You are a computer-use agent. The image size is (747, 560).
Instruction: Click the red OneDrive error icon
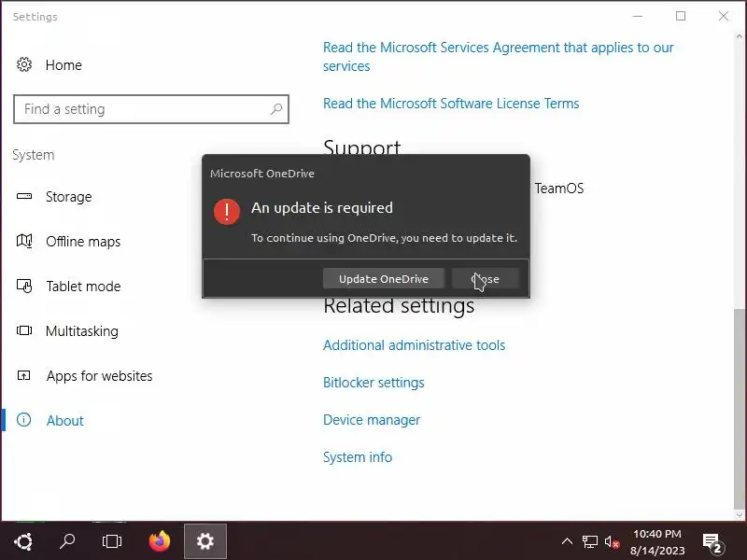227,212
